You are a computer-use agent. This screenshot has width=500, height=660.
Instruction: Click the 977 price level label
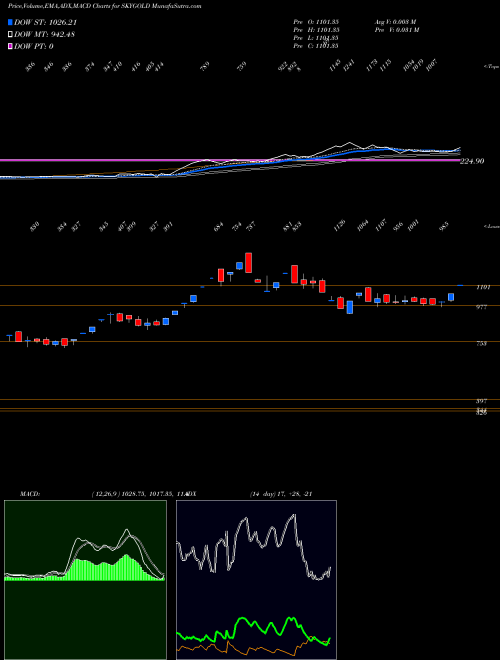[x=481, y=307]
